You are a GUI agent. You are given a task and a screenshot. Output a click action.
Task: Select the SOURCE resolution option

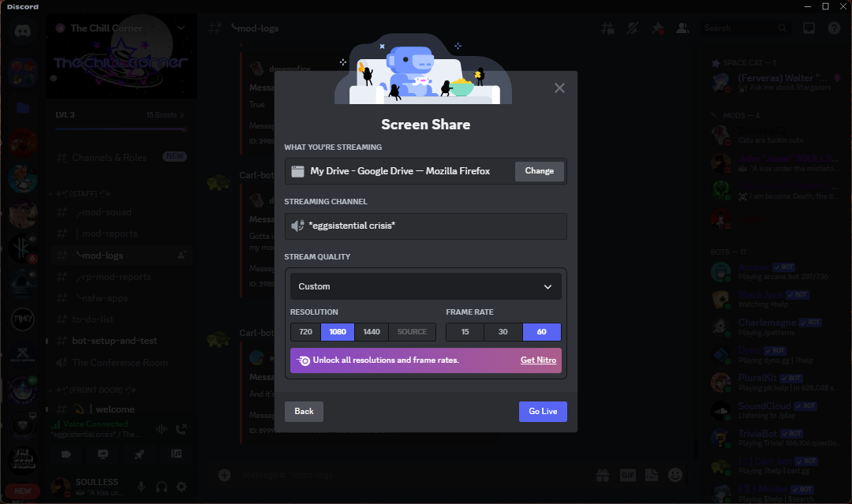coord(412,331)
